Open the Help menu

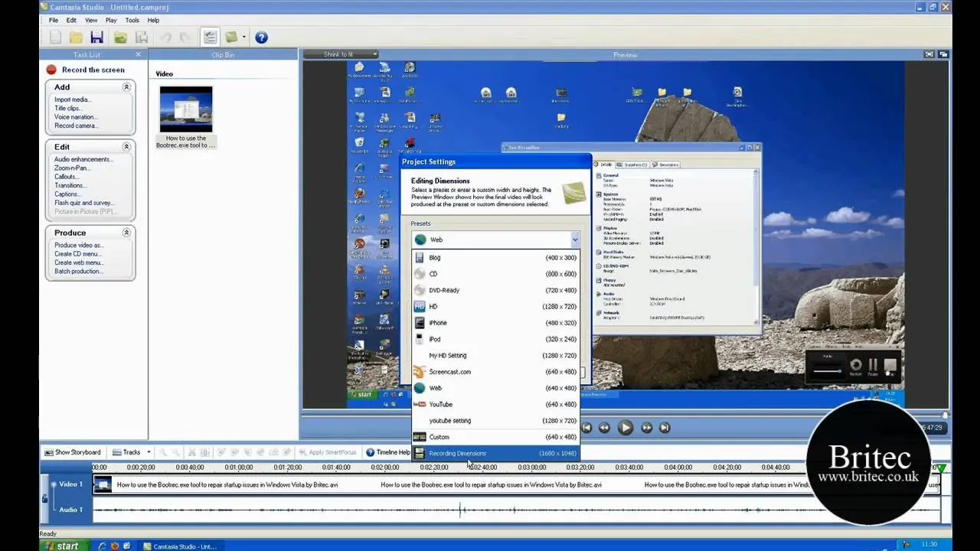tap(153, 20)
